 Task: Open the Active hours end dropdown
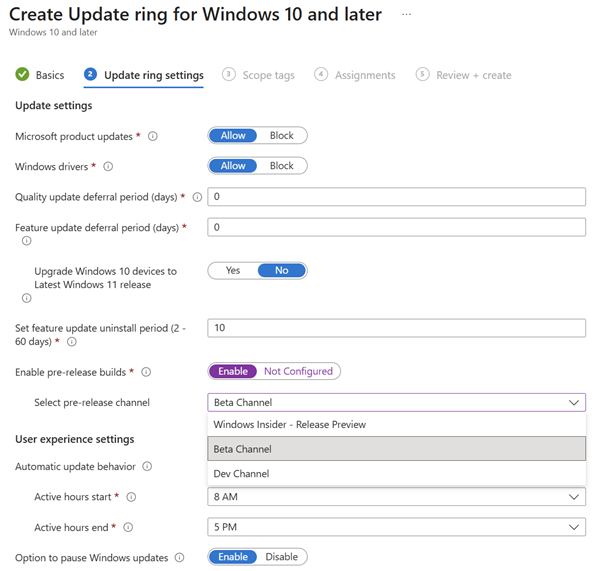(574, 527)
